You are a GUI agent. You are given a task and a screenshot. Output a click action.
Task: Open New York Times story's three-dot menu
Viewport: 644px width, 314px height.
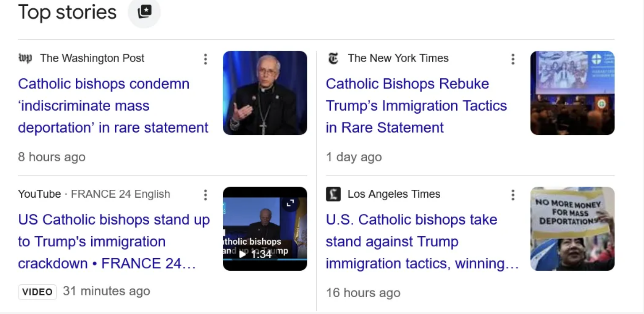513,59
